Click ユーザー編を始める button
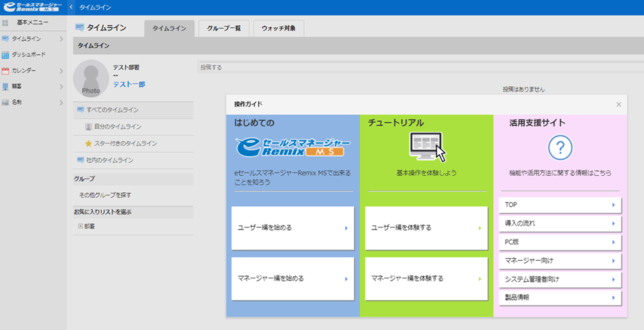 point(293,228)
